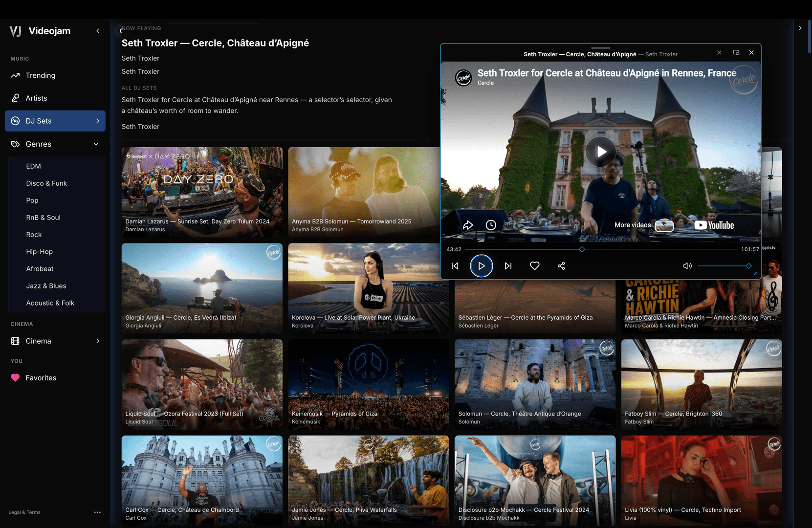812x528 pixels.
Task: Skip to the previous track in the player
Action: (455, 266)
